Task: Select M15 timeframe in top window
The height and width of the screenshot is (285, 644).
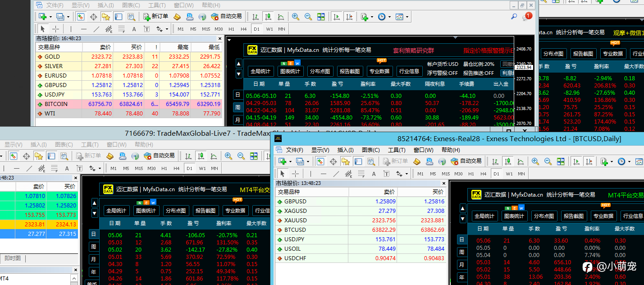Action: [206, 29]
